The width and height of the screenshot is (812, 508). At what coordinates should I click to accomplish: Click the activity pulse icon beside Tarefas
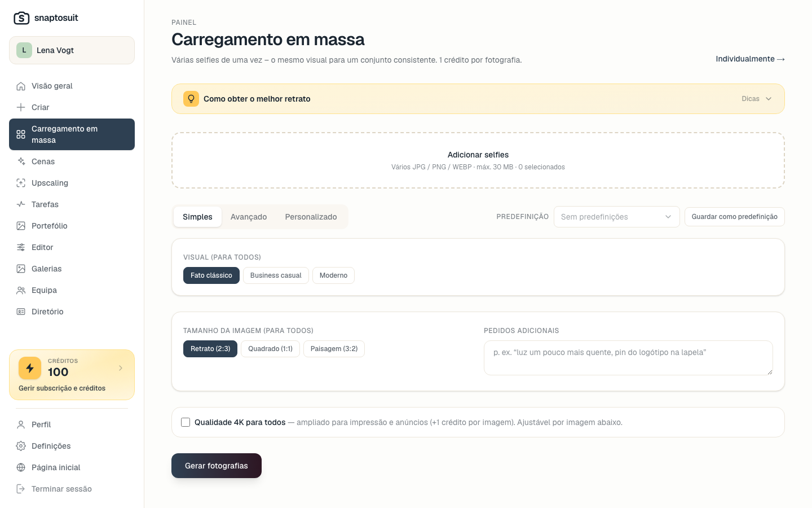(x=21, y=204)
